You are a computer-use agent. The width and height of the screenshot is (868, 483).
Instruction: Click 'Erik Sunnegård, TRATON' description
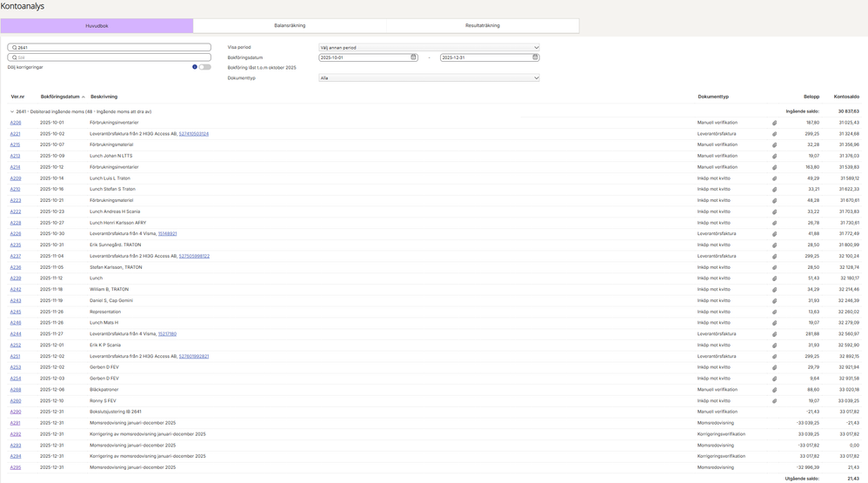pos(115,245)
